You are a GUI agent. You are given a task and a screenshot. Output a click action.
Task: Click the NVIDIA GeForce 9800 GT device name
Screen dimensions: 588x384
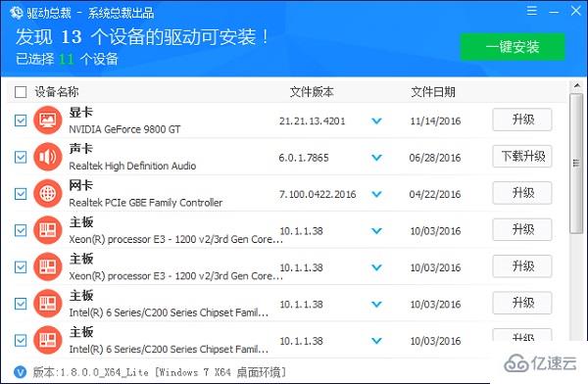(x=124, y=129)
